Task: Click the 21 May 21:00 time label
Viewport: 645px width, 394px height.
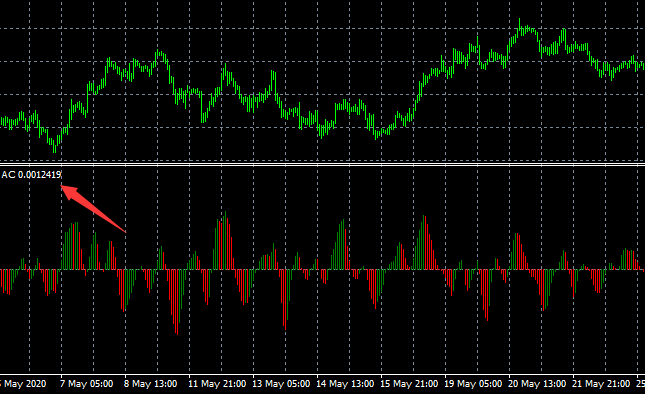Action: pyautogui.click(x=601, y=384)
